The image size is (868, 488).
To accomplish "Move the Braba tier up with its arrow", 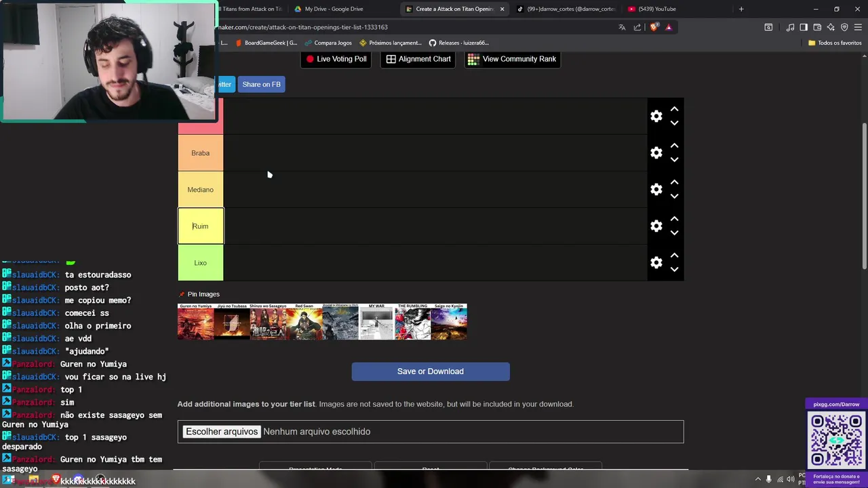I will [x=674, y=146].
